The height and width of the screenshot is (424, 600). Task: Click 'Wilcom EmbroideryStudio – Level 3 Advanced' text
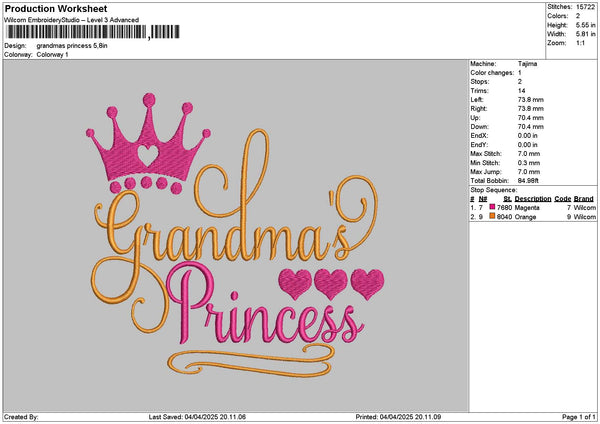72,20
